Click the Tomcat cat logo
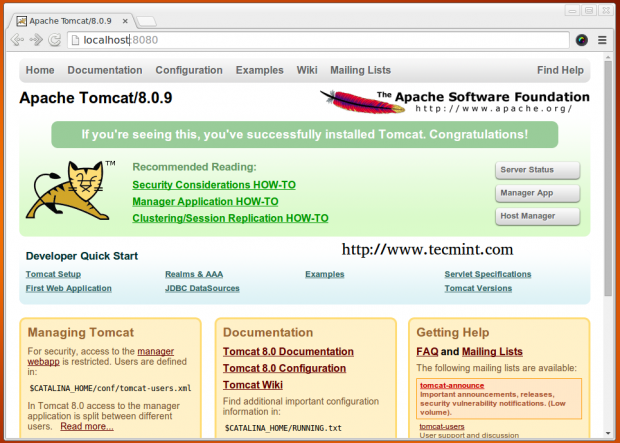Screen dimensions: 620x443 coord(70,191)
